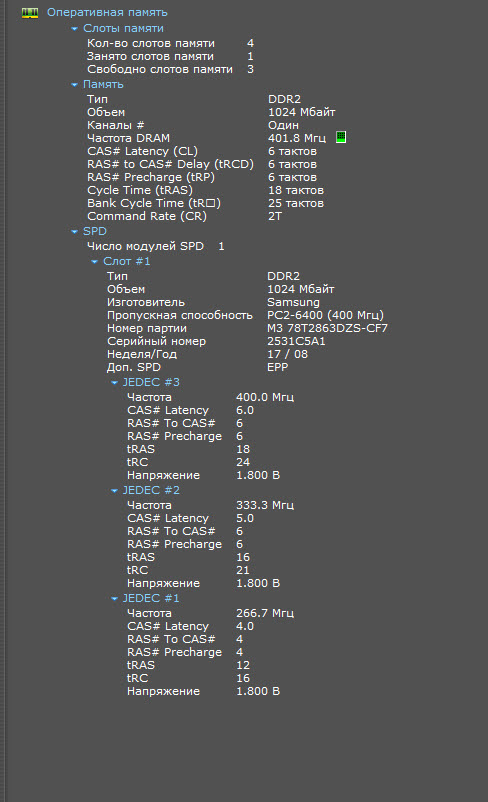Collapse the JEDEC #3 timing group
This screenshot has height=802, width=488.
115,383
